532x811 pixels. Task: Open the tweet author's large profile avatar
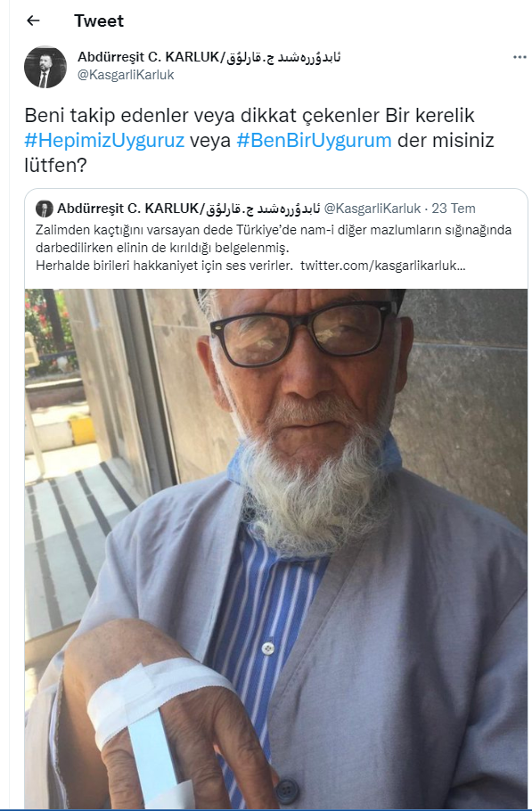coord(45,67)
